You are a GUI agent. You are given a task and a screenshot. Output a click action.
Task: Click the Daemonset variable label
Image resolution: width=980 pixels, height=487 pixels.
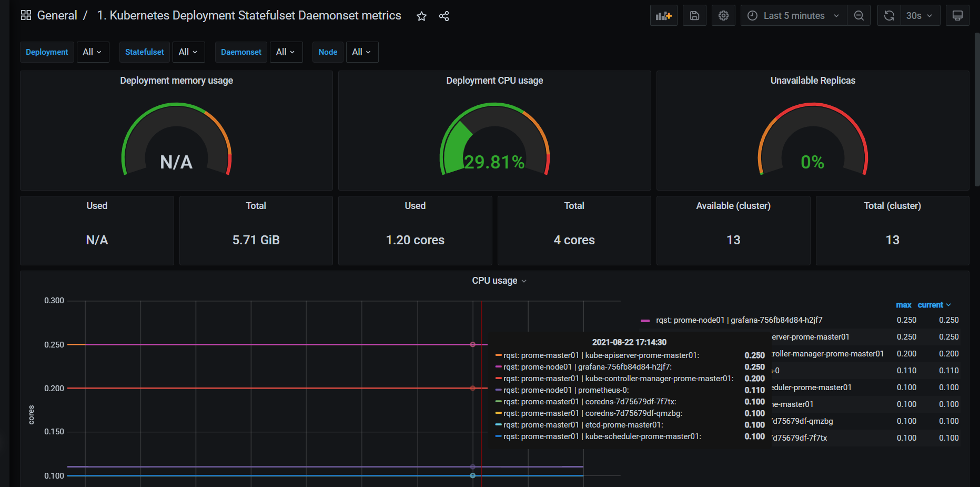(241, 52)
